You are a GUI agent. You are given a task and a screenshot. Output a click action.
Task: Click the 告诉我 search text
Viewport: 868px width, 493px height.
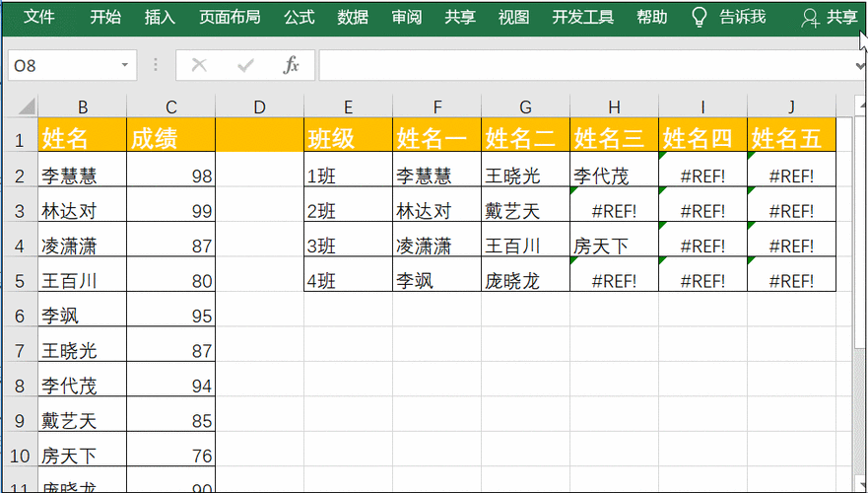click(742, 17)
